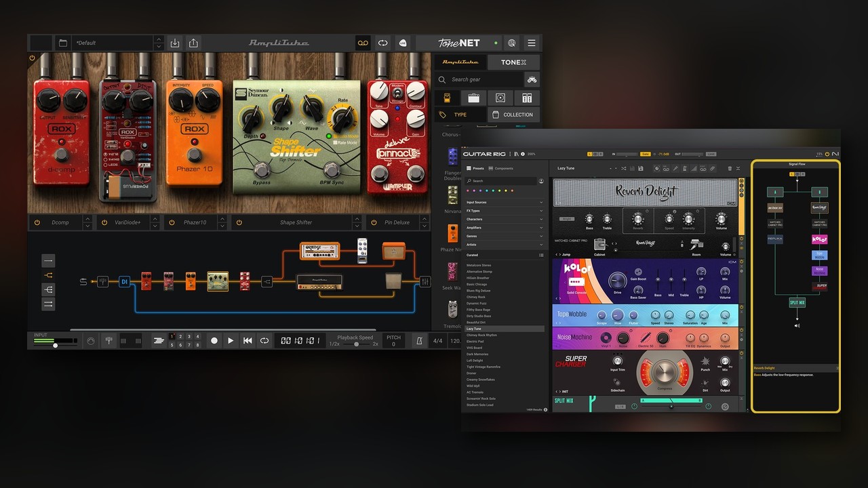868x488 pixels.
Task: Toggle the Gate button in Guitar Rig header
Action: (x=646, y=154)
